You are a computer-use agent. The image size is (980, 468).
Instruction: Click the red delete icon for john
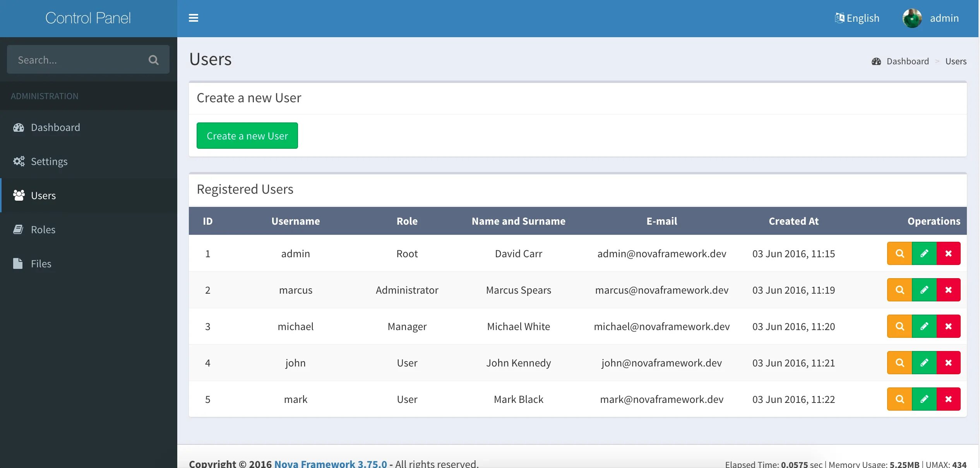[x=948, y=362]
